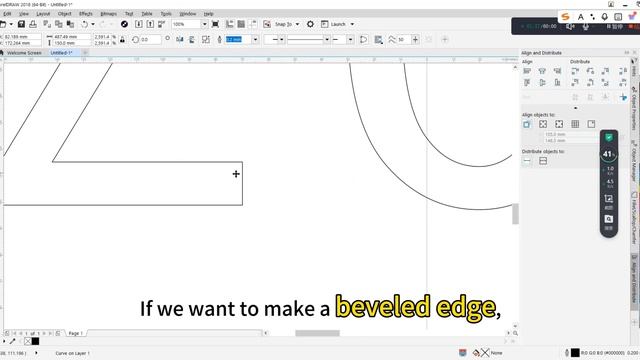The height and width of the screenshot is (360, 640).
Task: Click the Copy icon in the toolbar
Action: pyautogui.click(x=59, y=24)
